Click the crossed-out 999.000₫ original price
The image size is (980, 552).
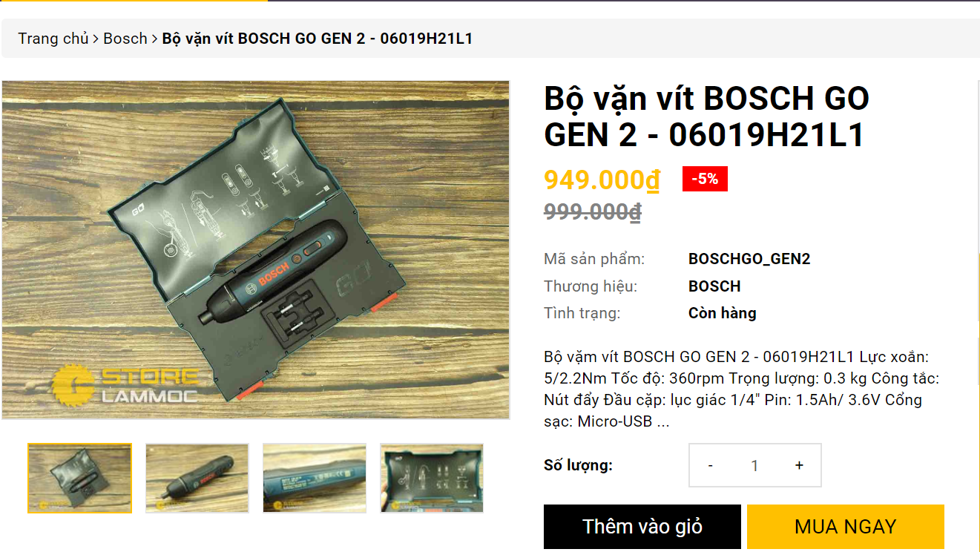pos(593,212)
